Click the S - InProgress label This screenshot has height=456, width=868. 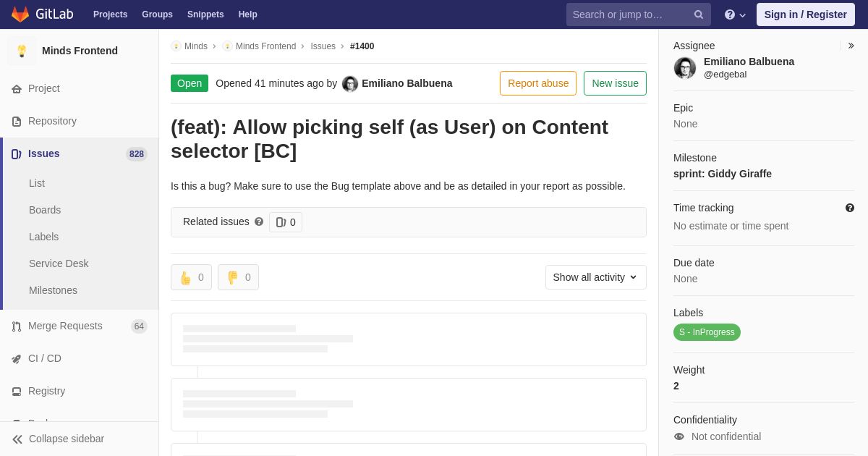pos(707,332)
